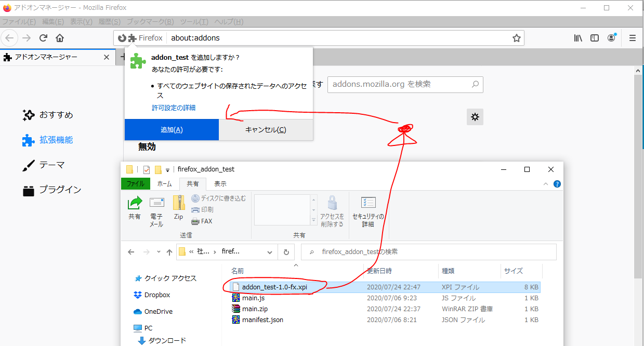Select テーマ in the add-ons sidebar
The image size is (644, 346).
click(x=44, y=165)
